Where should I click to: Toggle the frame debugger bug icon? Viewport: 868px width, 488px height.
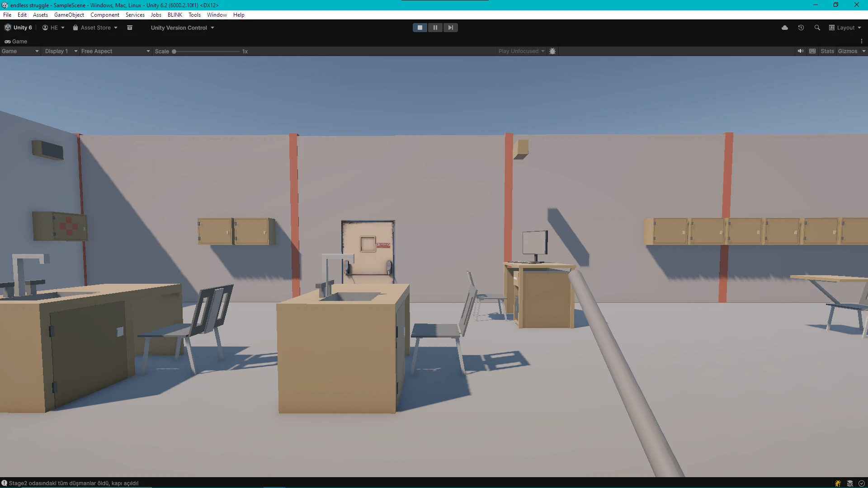point(552,51)
